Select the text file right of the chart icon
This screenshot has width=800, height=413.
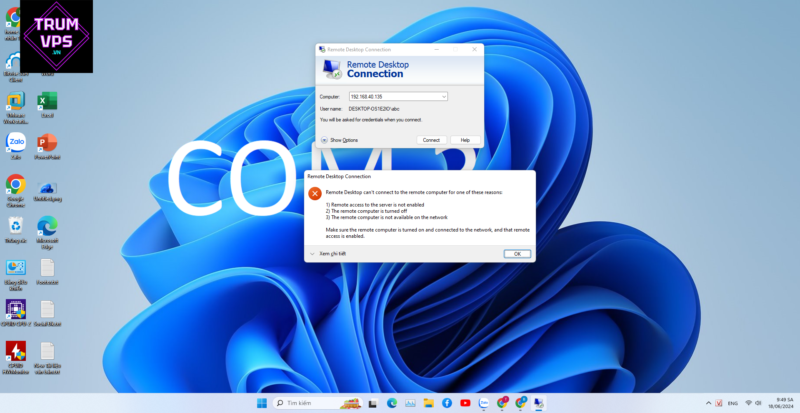[47, 271]
